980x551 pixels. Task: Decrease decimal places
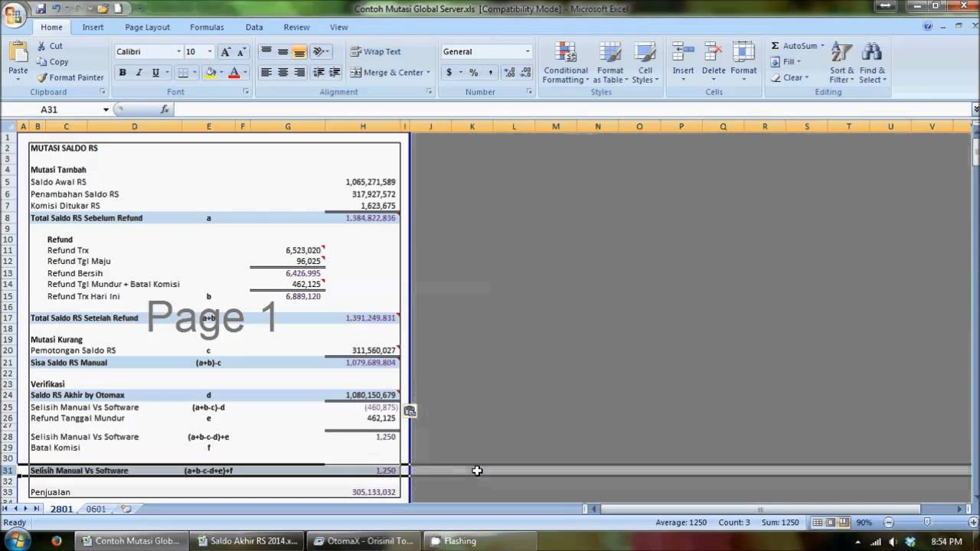(525, 73)
